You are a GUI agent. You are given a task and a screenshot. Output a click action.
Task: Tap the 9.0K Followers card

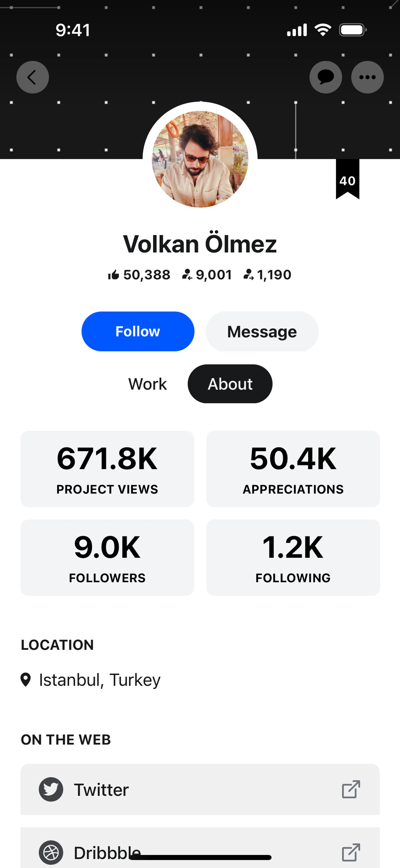click(x=107, y=557)
